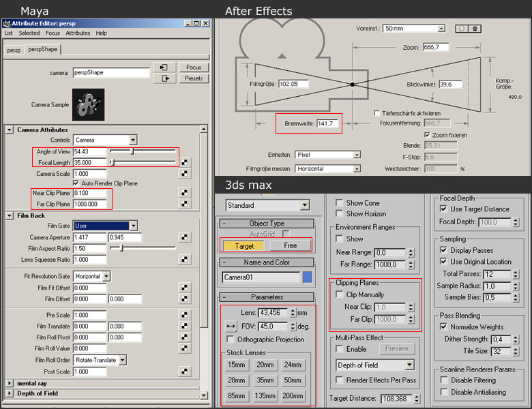
Task: Switch to the persp tab
Action: (x=14, y=50)
